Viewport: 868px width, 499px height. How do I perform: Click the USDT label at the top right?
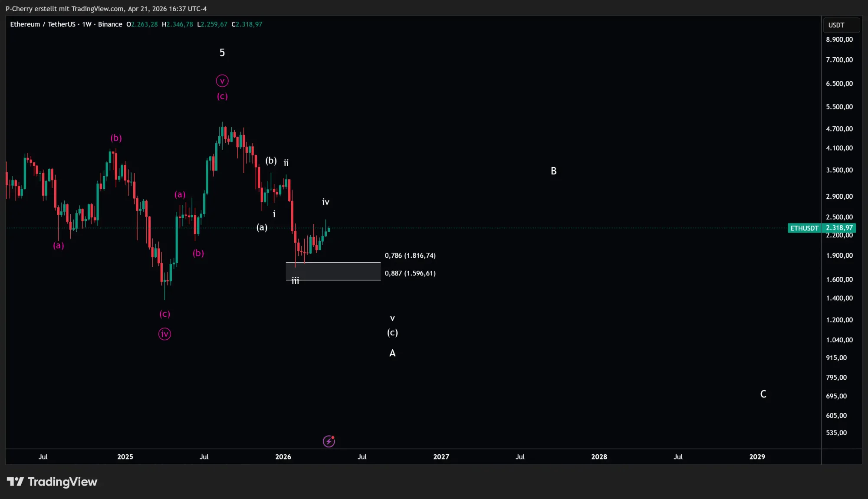(x=837, y=25)
